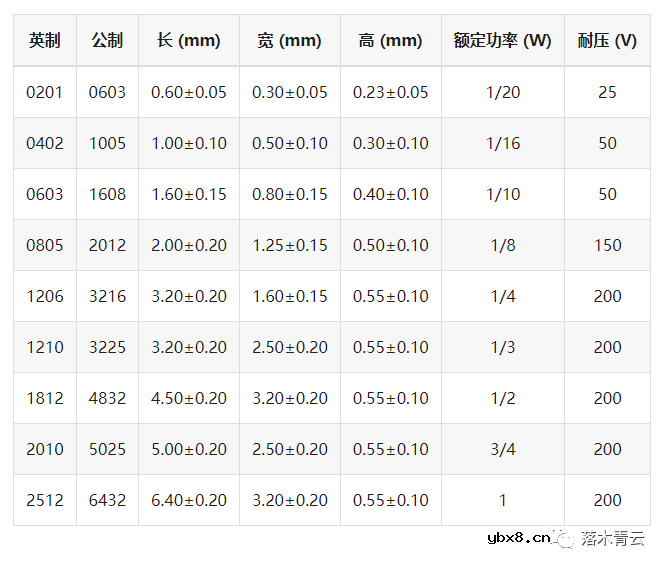This screenshot has height=568, width=666.
Task: Select the 公制 column header
Action: [x=107, y=41]
